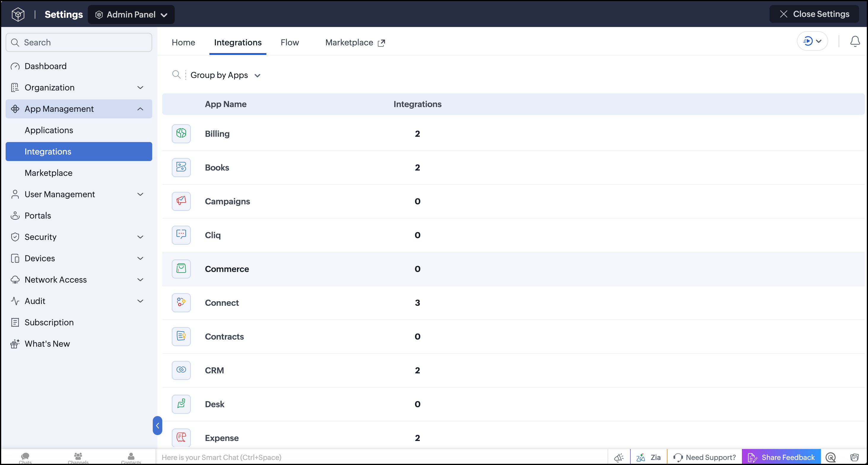This screenshot has height=465, width=868.
Task: Open the Group by Apps dropdown
Action: (225, 75)
